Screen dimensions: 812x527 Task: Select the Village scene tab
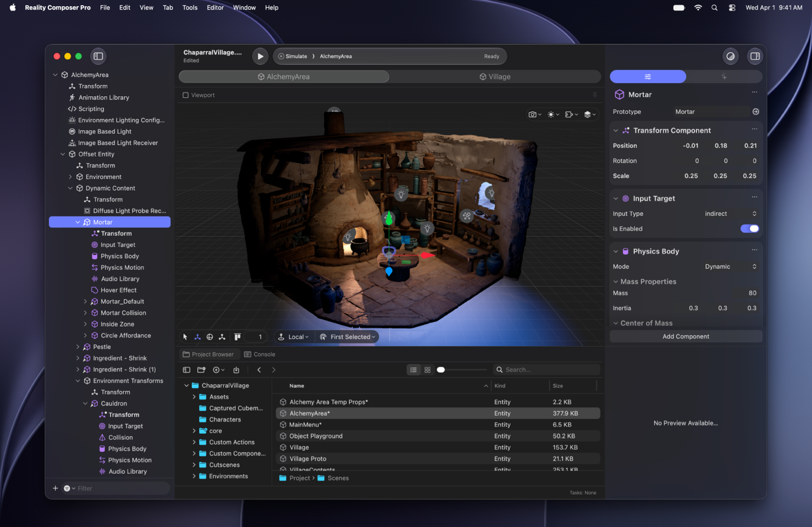click(x=495, y=76)
